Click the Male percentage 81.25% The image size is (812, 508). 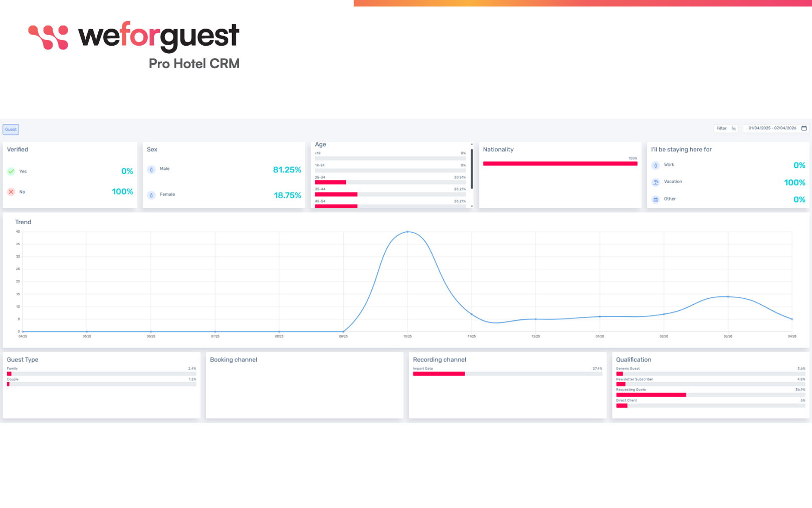[x=287, y=170]
